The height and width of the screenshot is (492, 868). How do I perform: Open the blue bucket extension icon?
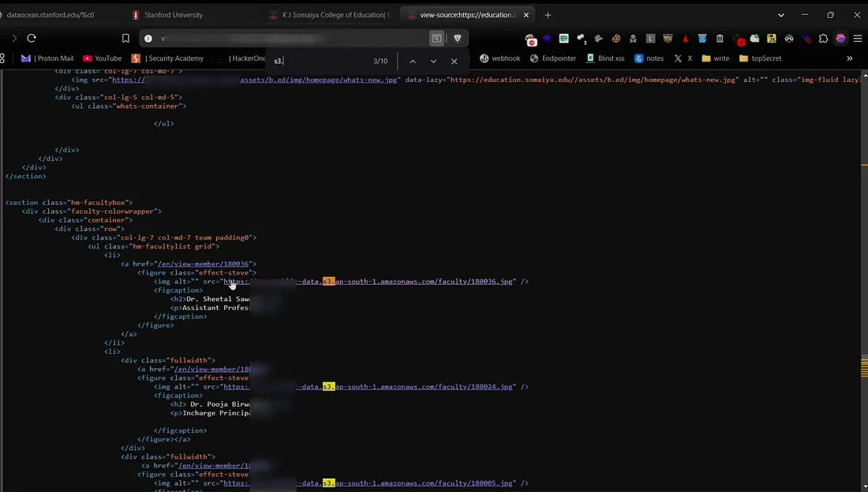pos(702,38)
